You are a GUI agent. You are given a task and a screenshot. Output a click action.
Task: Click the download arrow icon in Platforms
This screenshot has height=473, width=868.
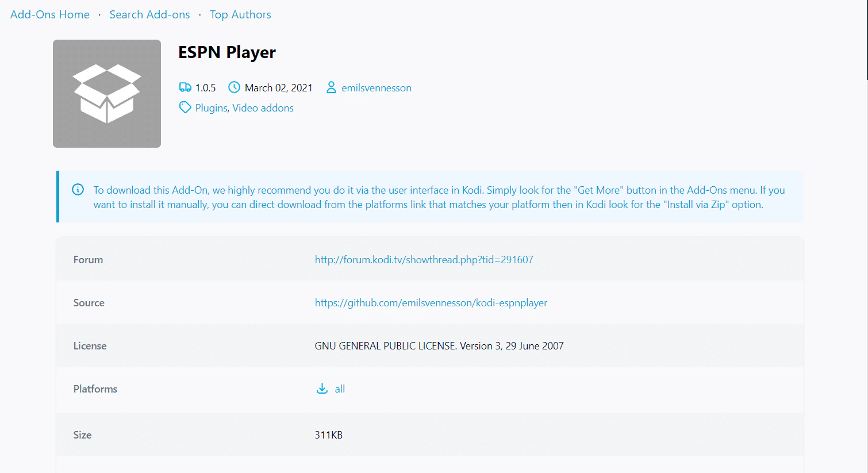tap(322, 389)
